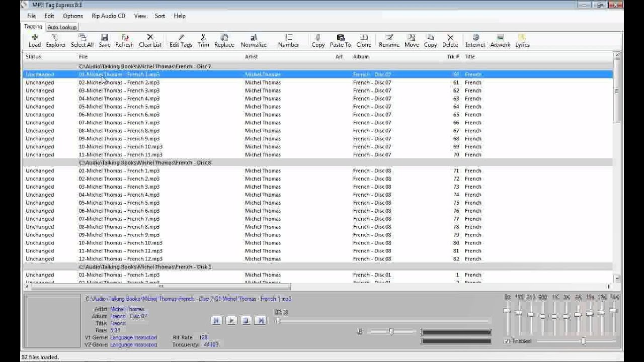Open the Edit Tags pencil icon

pos(181,41)
